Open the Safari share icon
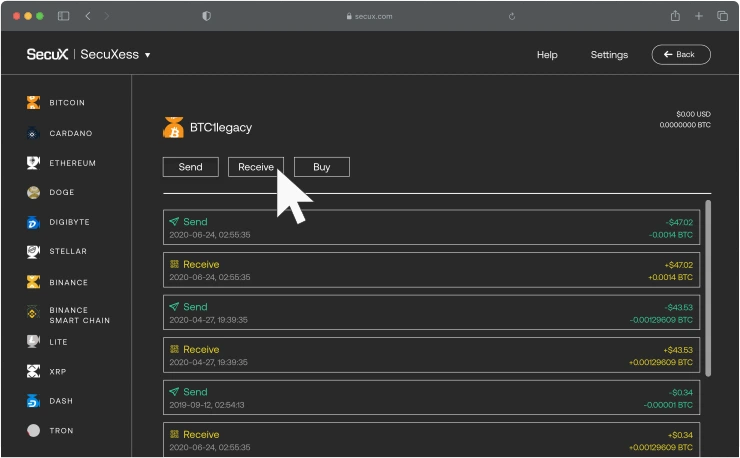Image resolution: width=740 pixels, height=458 pixels. 675,16
